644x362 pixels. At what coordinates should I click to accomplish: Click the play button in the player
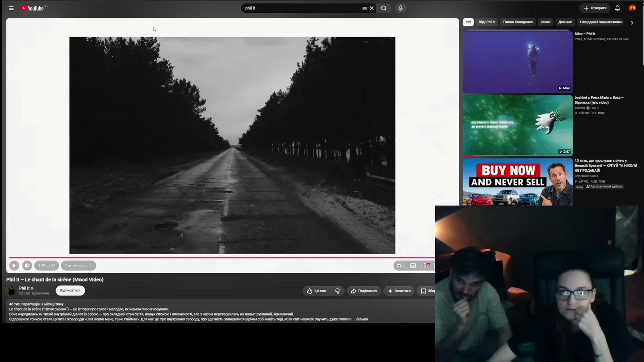click(x=14, y=266)
